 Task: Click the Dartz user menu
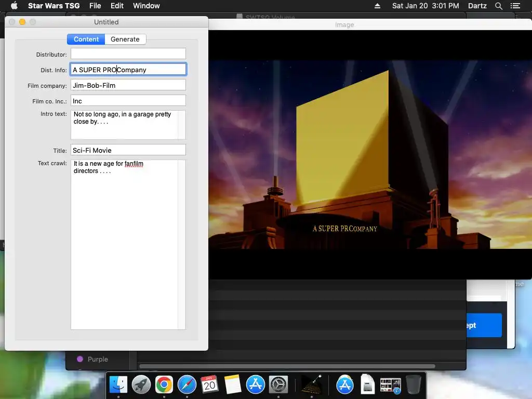(x=477, y=6)
